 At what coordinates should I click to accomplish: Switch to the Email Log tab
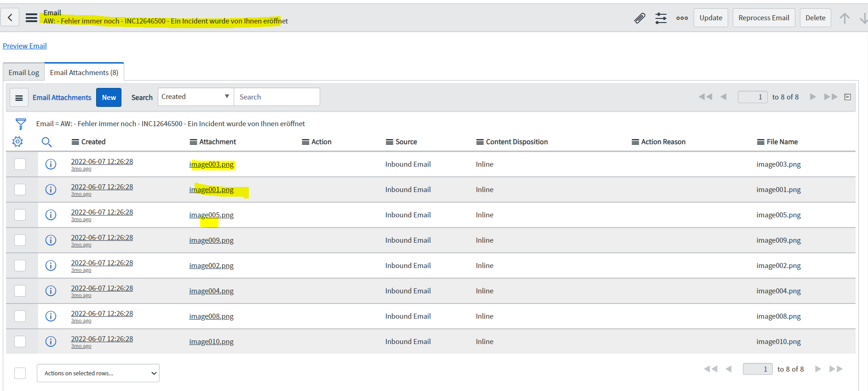(24, 72)
